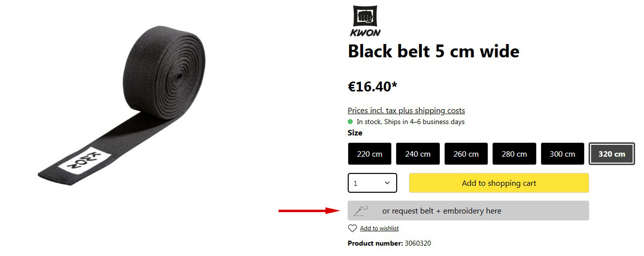This screenshot has height=256, width=644.
Task: Click the red arrow pointing at embroidery
Action: [308, 211]
